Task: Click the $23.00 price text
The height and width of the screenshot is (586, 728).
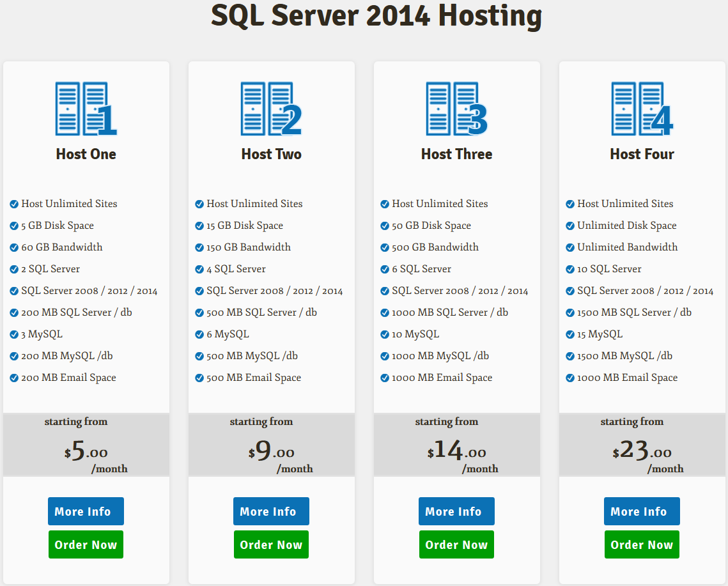Action: [642, 451]
